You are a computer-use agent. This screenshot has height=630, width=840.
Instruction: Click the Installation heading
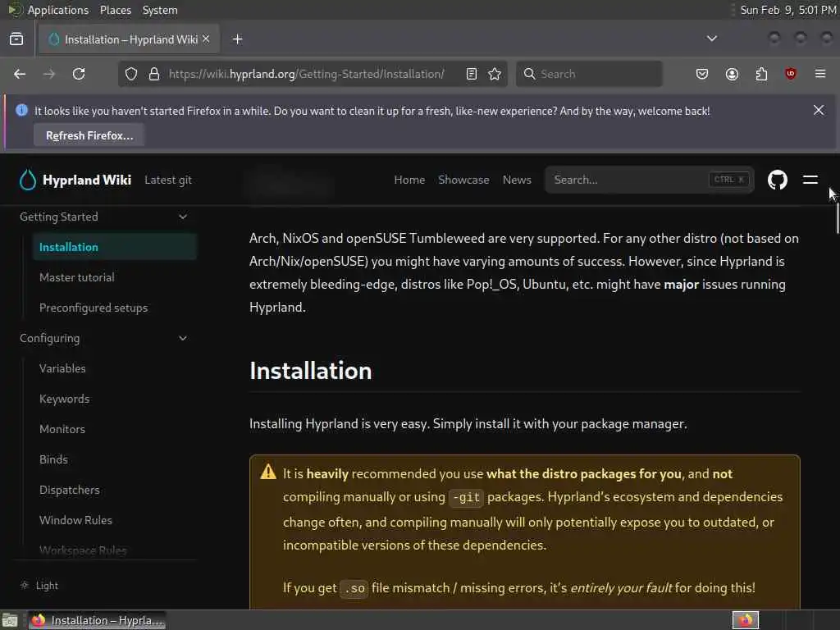coord(311,372)
